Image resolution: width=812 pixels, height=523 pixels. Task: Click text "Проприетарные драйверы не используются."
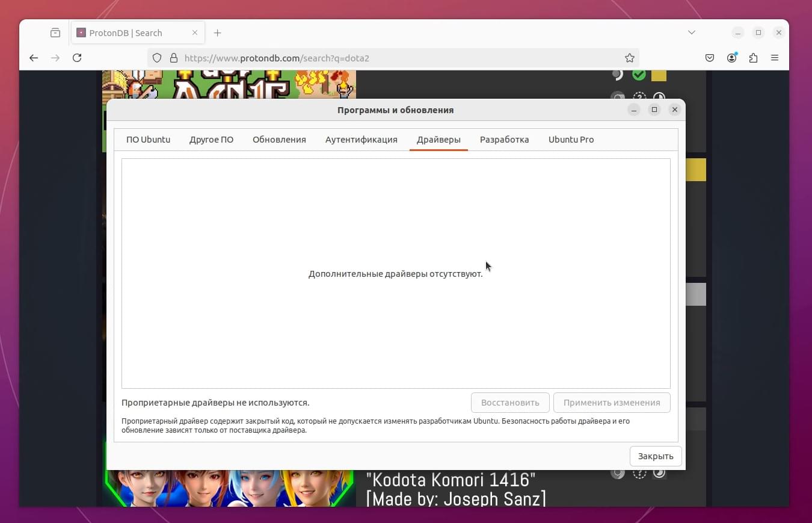pyautogui.click(x=215, y=403)
